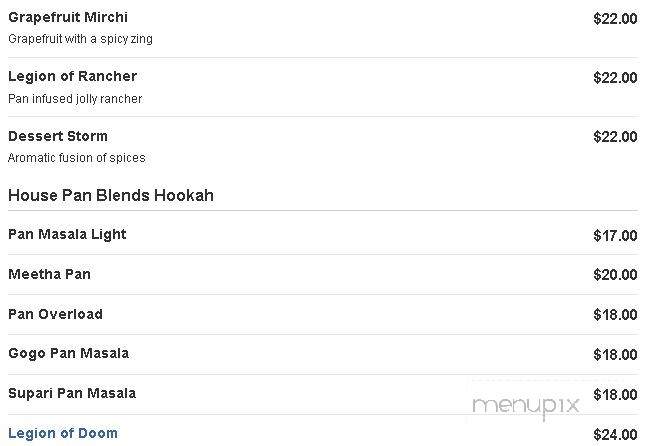The width and height of the screenshot is (646, 446).
Task: Click the $22.00 price for Grapefruit Mirchi
Action: tap(615, 19)
